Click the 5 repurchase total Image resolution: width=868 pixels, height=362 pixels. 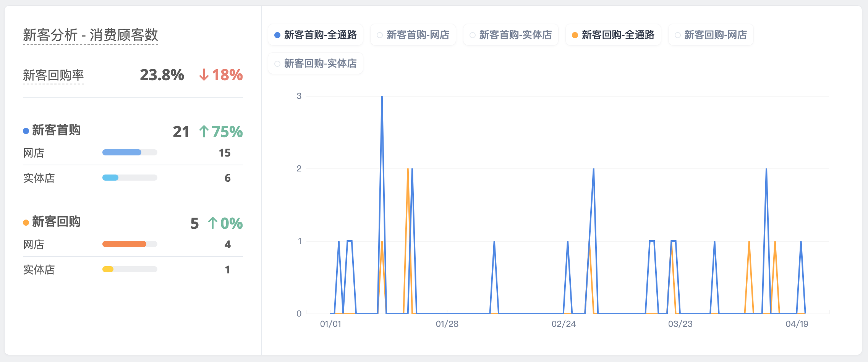click(194, 223)
